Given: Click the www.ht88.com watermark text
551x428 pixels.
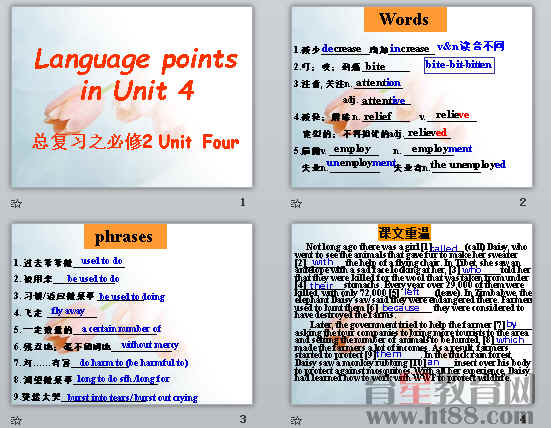Looking at the screenshot, I should click(450, 416).
